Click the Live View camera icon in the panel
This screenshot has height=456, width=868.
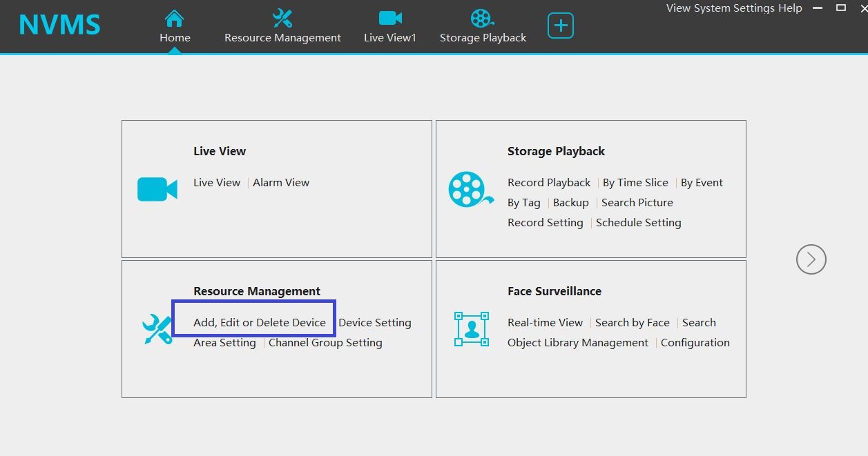point(157,189)
